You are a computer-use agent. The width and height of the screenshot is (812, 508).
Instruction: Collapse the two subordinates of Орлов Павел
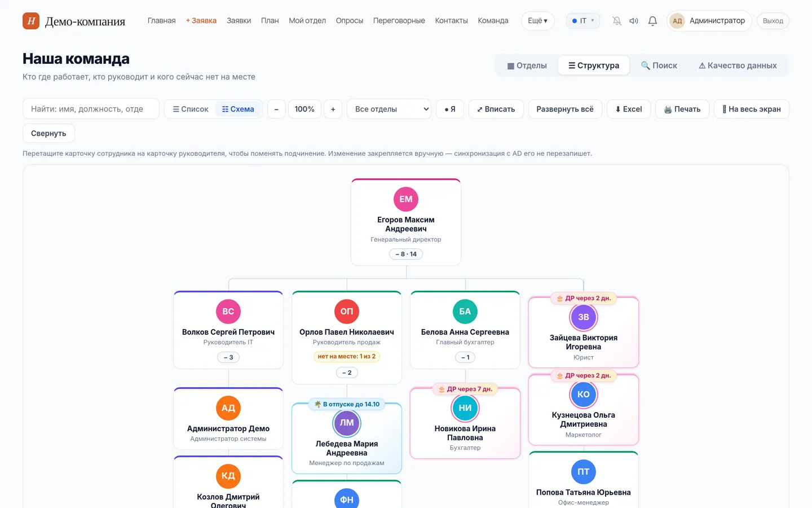[x=347, y=373]
